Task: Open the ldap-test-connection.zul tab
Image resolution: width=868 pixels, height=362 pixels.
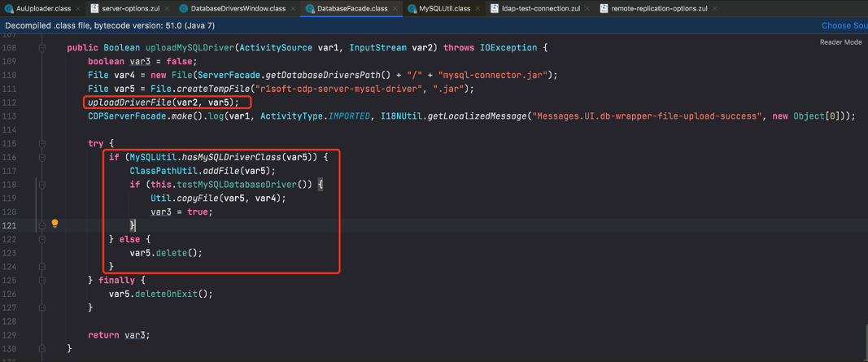Action: 538,9
